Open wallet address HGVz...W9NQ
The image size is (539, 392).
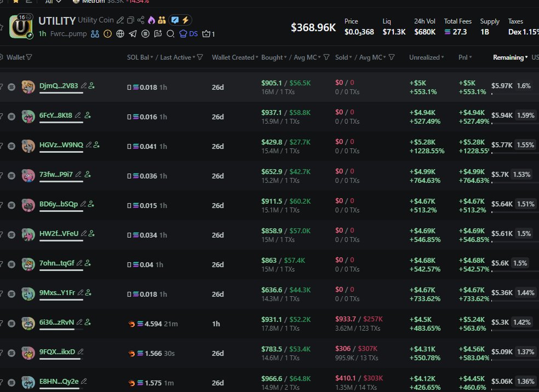[x=61, y=145]
